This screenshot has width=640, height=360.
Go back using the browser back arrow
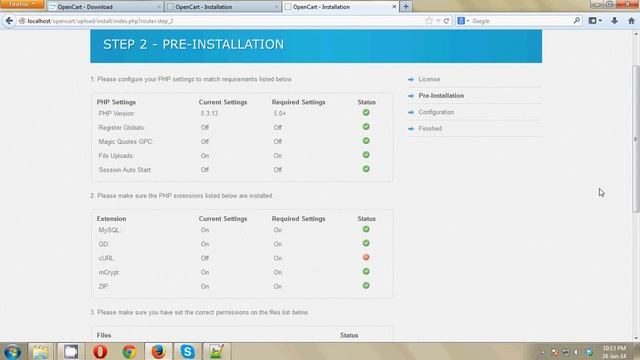9,21
